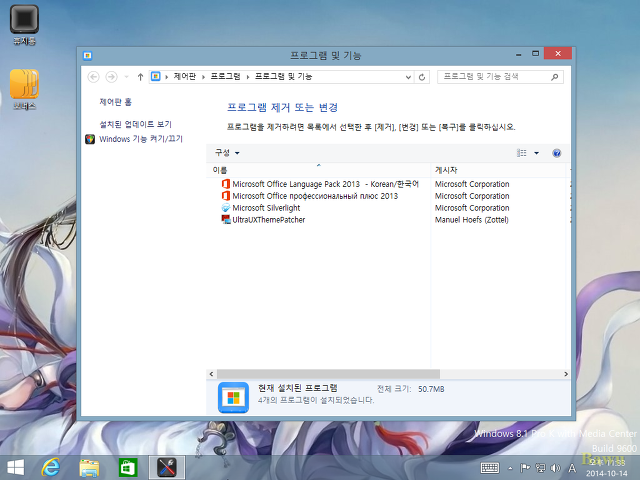Open the touch keyboard tray icon

[490, 468]
